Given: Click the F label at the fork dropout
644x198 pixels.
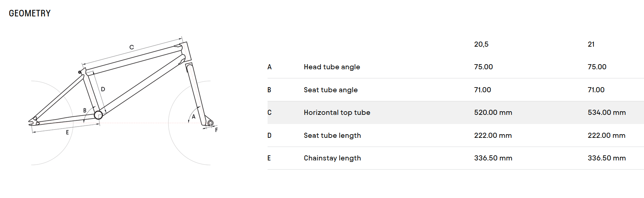Looking at the screenshot, I should (x=216, y=130).
